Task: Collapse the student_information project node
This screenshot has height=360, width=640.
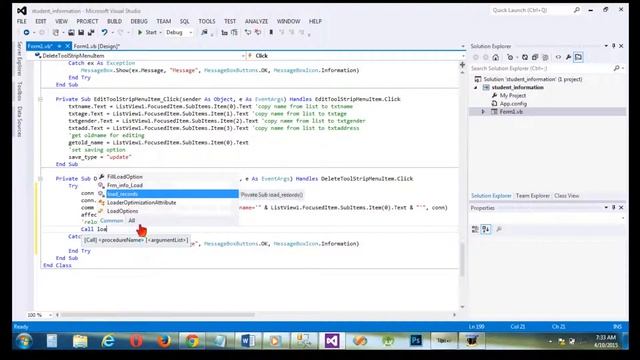Action: click(476, 87)
